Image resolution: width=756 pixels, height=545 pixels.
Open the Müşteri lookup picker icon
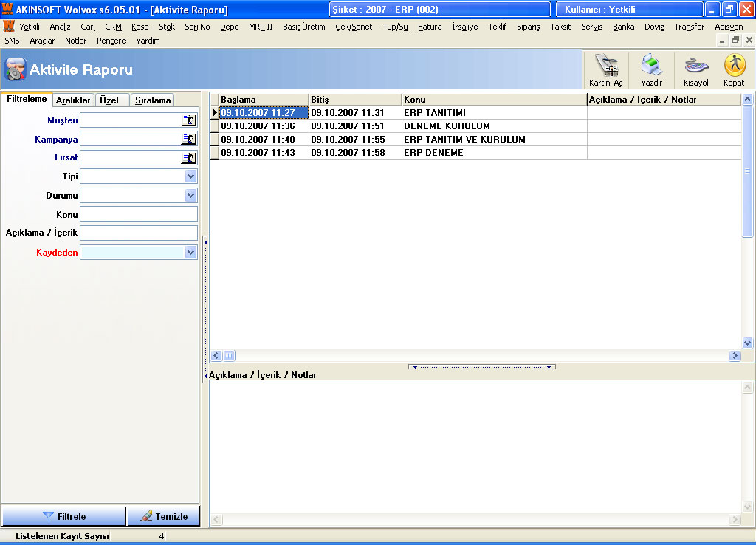pos(189,120)
